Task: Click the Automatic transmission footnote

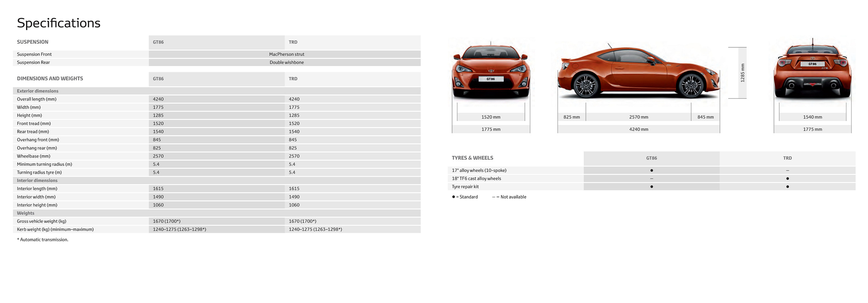Action: [x=43, y=240]
